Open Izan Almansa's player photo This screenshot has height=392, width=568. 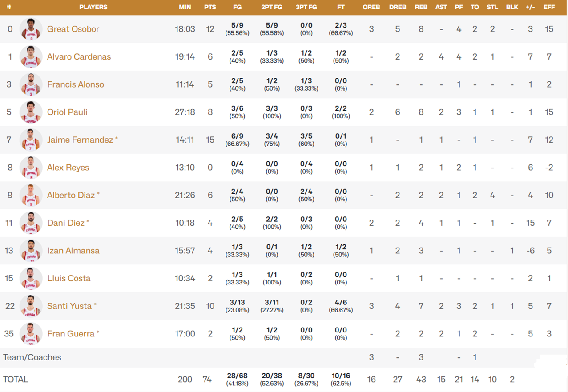31,251
